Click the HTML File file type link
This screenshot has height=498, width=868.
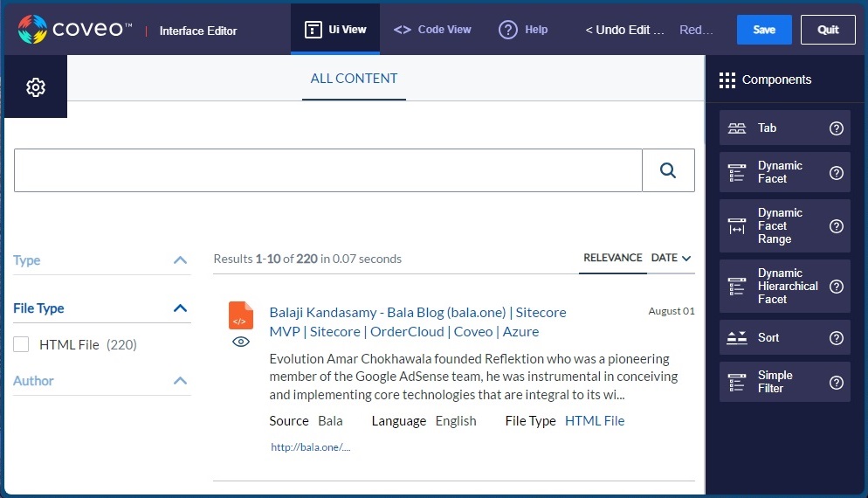tap(595, 421)
